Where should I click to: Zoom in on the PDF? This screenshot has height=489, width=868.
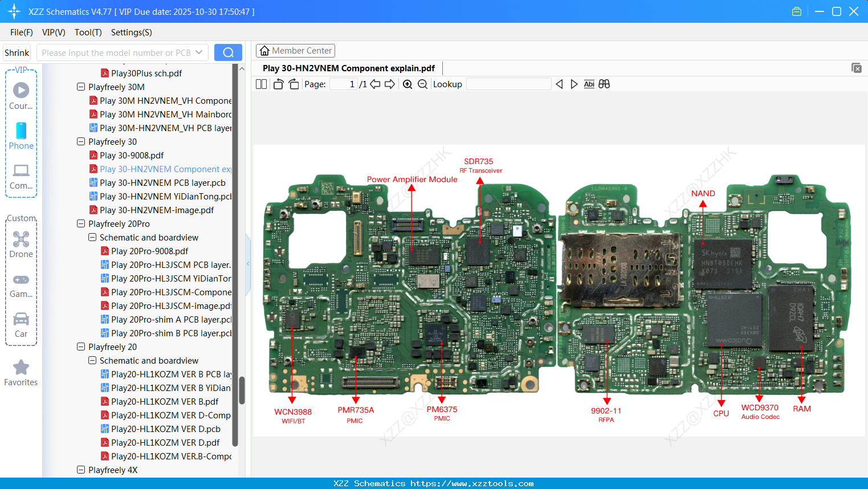[407, 84]
